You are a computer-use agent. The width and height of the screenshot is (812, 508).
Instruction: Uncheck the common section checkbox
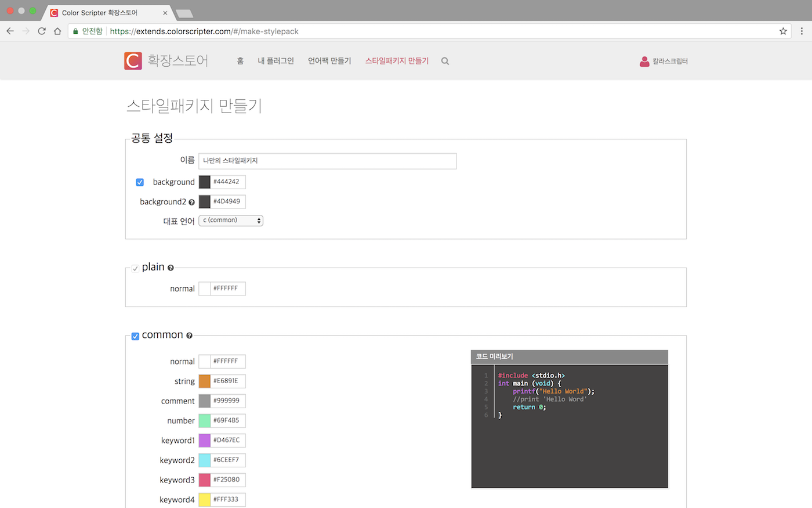click(x=135, y=336)
